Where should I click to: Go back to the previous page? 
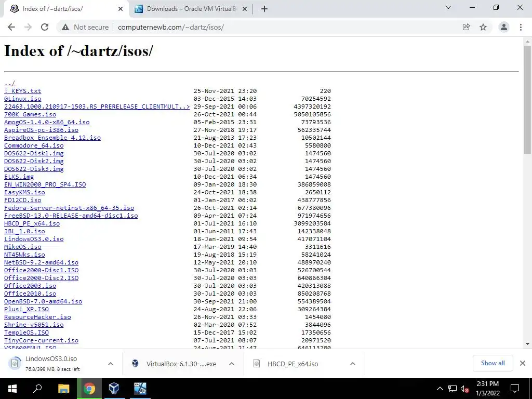click(11, 27)
